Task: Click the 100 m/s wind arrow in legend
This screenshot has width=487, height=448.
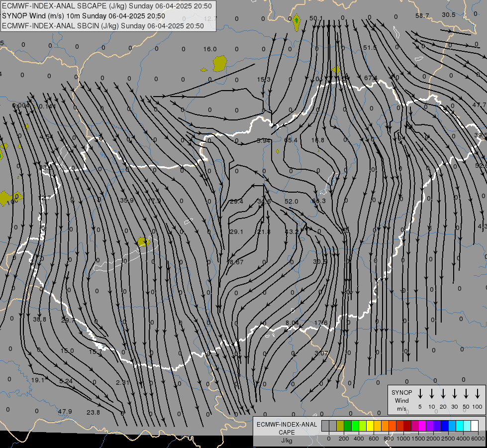Action: pos(478,394)
